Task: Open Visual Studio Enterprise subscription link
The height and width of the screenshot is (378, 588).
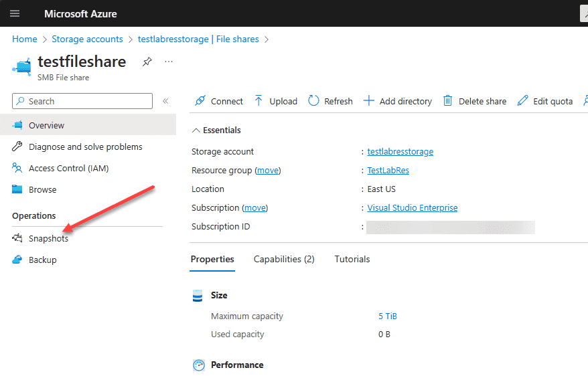Action: [412, 207]
